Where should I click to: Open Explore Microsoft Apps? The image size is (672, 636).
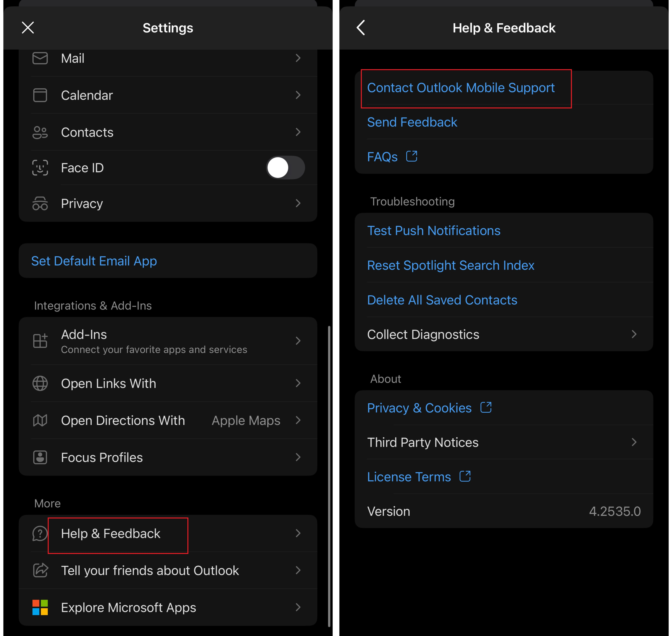[x=168, y=607]
